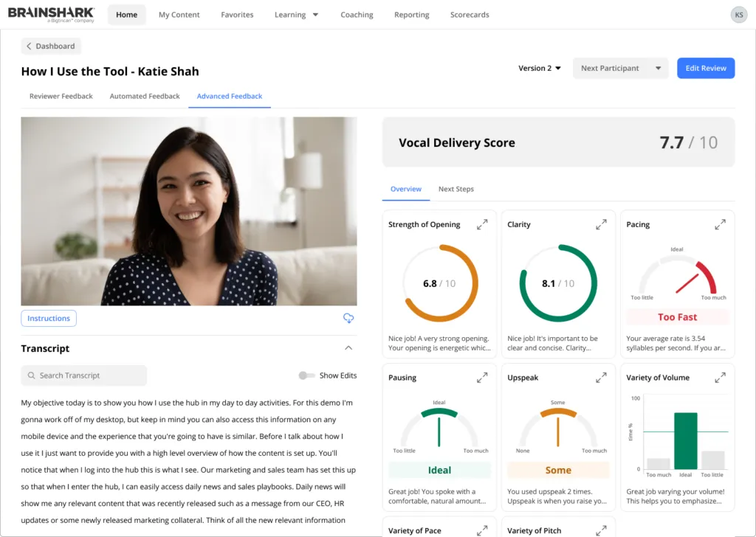Expand the Upspeak card
Image resolution: width=756 pixels, height=537 pixels.
[x=601, y=378]
